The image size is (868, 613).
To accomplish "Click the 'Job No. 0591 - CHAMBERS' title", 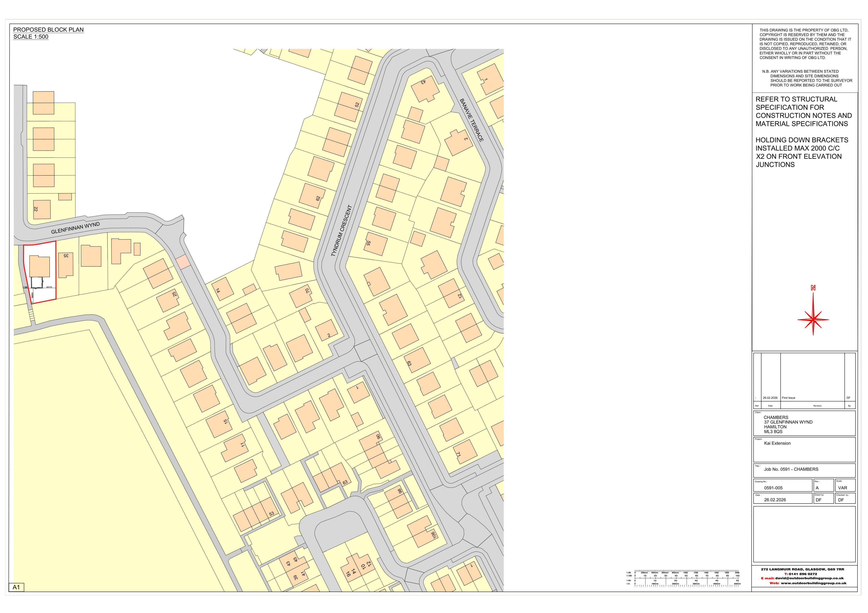I will (x=791, y=469).
